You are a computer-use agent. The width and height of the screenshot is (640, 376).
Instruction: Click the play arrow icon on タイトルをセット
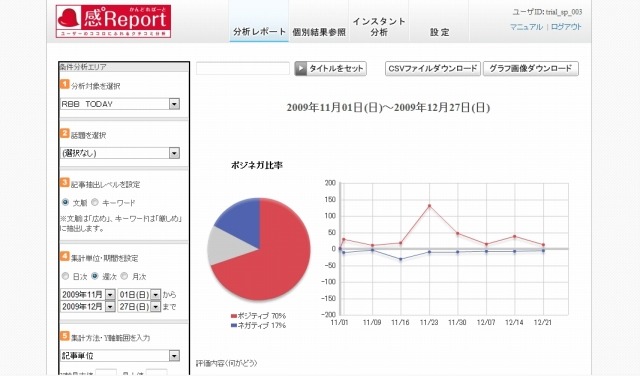click(301, 68)
